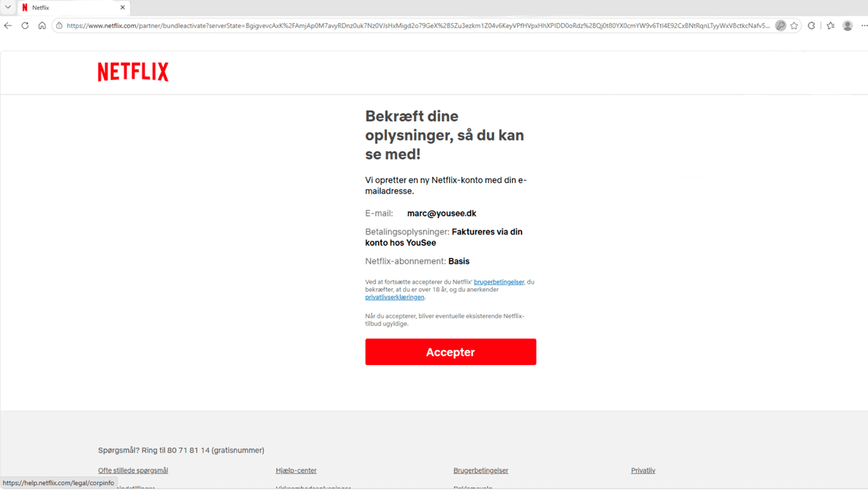The height and width of the screenshot is (490, 868).
Task: Click the 'E-mail:' field label
Action: (379, 213)
